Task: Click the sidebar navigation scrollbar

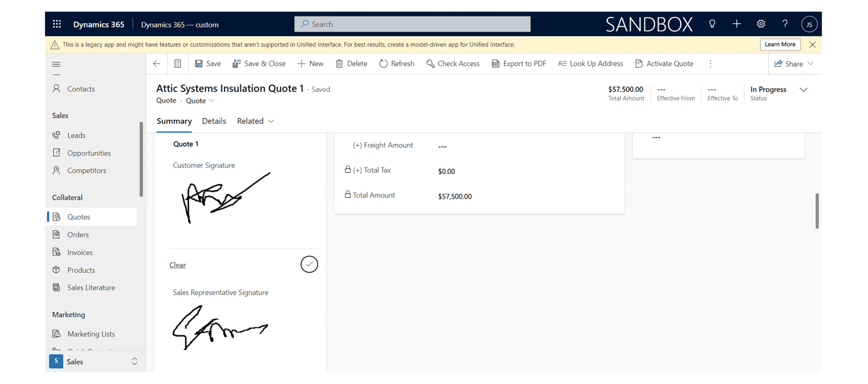Action: pos(141,159)
